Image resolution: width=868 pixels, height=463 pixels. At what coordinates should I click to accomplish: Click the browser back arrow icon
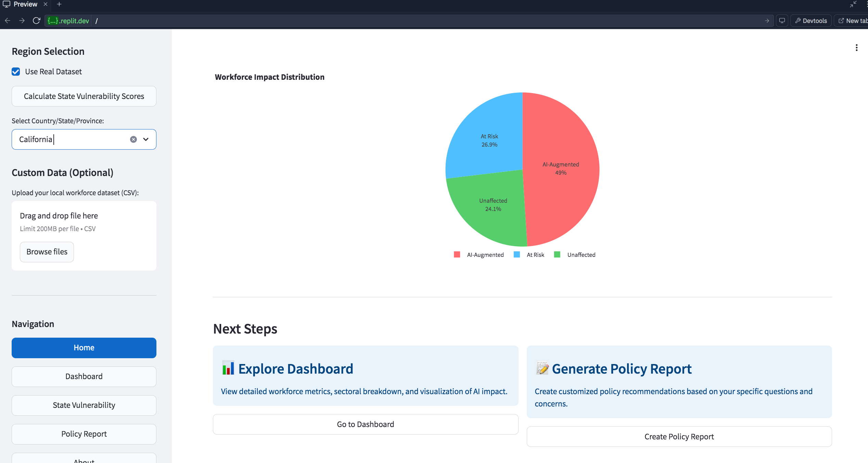[x=8, y=21]
